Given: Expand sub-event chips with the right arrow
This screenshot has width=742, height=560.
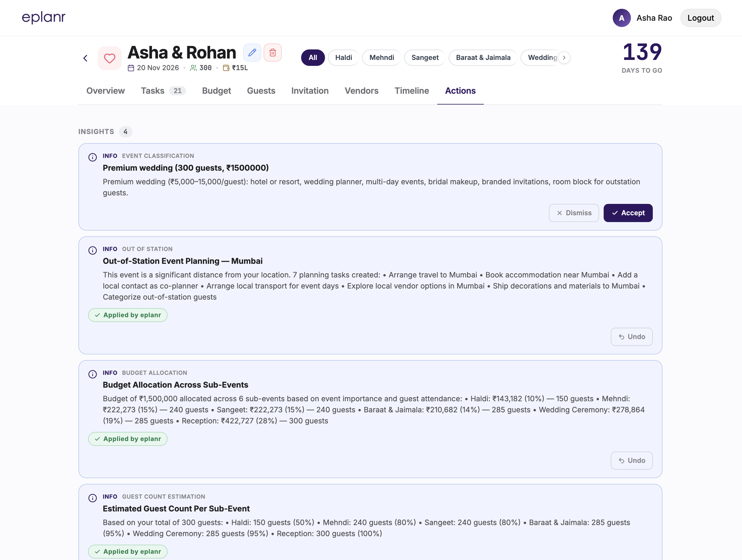Looking at the screenshot, I should (564, 58).
